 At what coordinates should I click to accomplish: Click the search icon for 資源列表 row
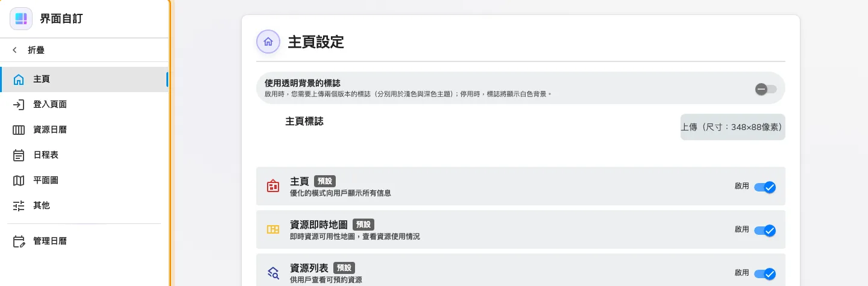coord(273,273)
